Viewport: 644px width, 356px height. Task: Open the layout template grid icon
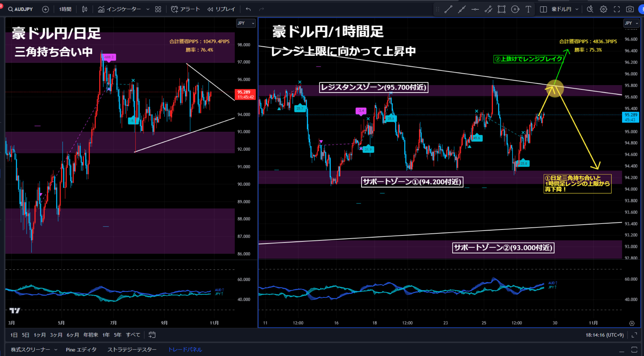pos(158,9)
